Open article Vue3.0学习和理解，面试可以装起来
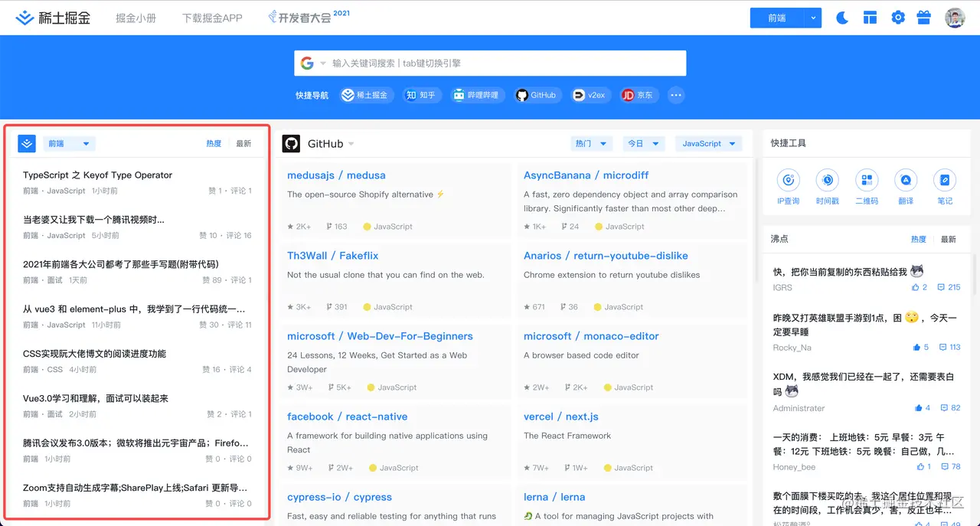The height and width of the screenshot is (526, 980). click(96, 398)
